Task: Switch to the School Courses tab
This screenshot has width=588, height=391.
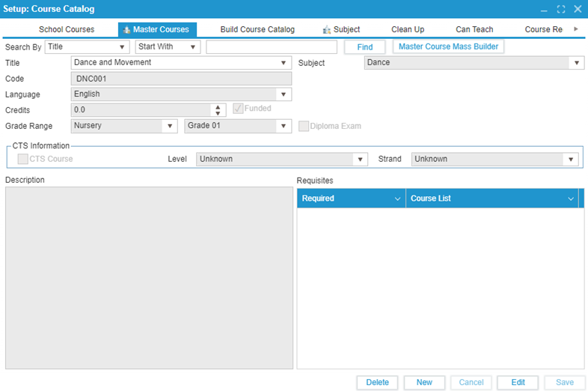Action: coord(67,30)
